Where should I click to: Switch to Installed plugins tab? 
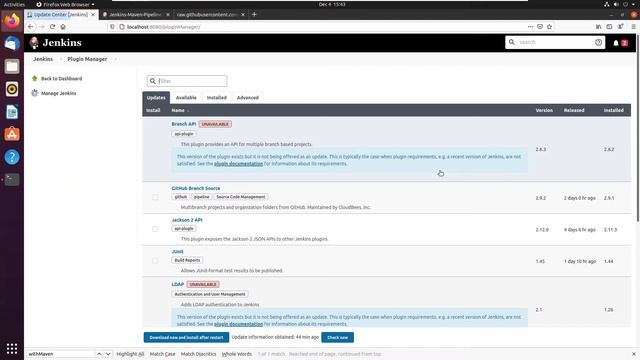(216, 98)
